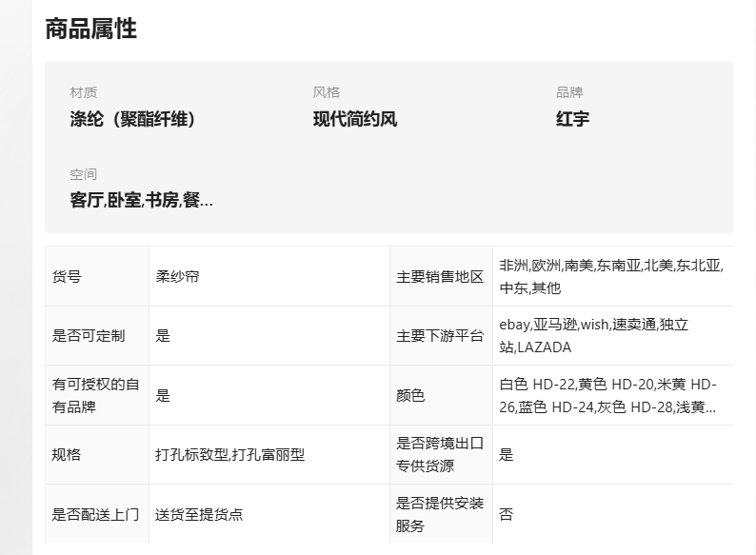Select the 主要销售地区 label cell
This screenshot has height=555, width=756.
click(441, 276)
